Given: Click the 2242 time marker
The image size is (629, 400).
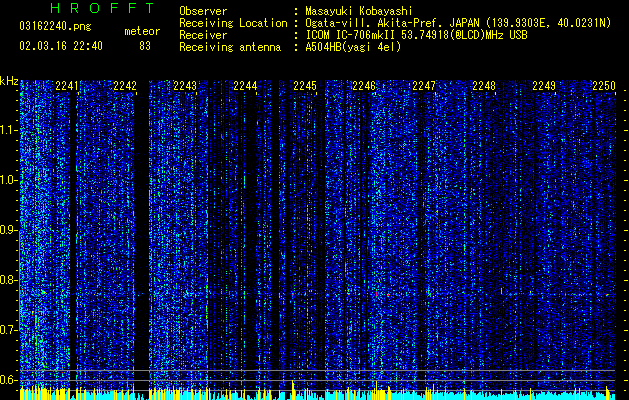Looking at the screenshot, I should pos(125,86).
